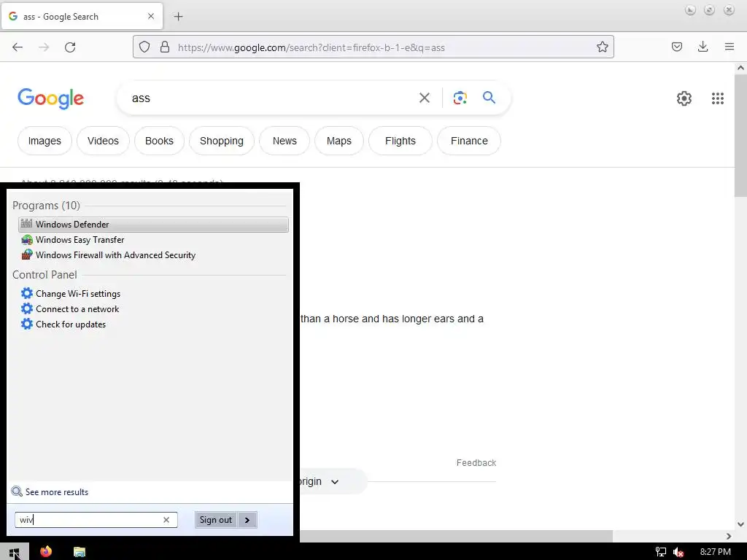Click the blue magnifier search button
This screenshot has width=747, height=560.
(x=489, y=98)
